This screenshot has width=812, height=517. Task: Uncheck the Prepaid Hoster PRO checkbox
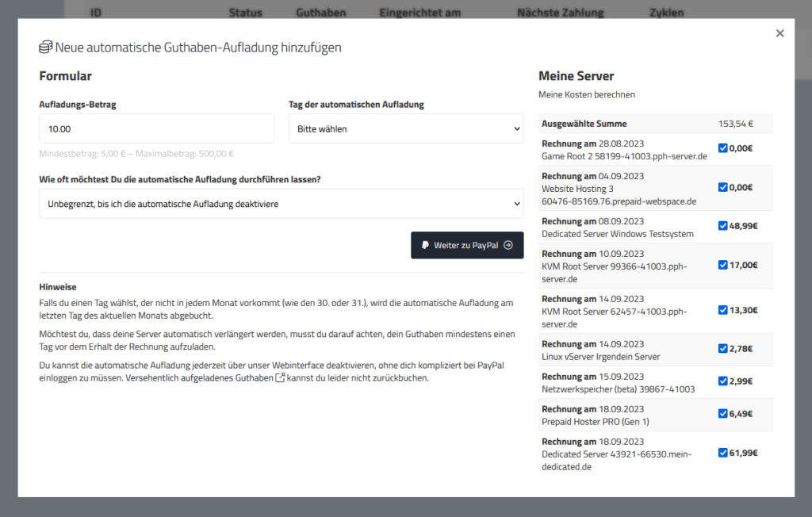pyautogui.click(x=723, y=413)
